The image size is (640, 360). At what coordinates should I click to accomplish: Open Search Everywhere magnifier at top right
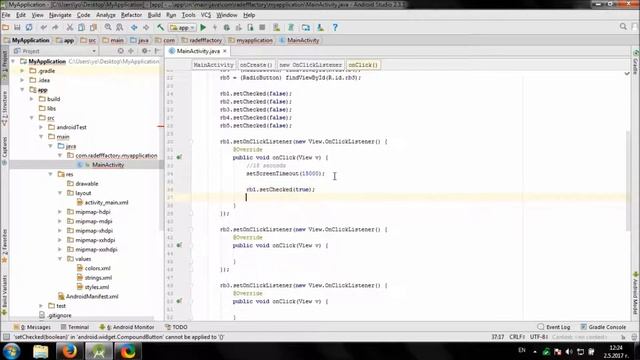pyautogui.click(x=623, y=27)
